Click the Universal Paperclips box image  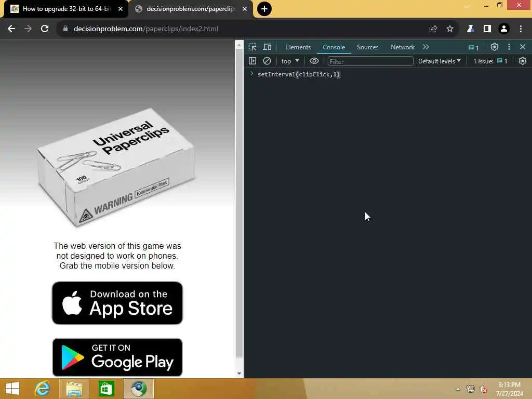click(117, 167)
